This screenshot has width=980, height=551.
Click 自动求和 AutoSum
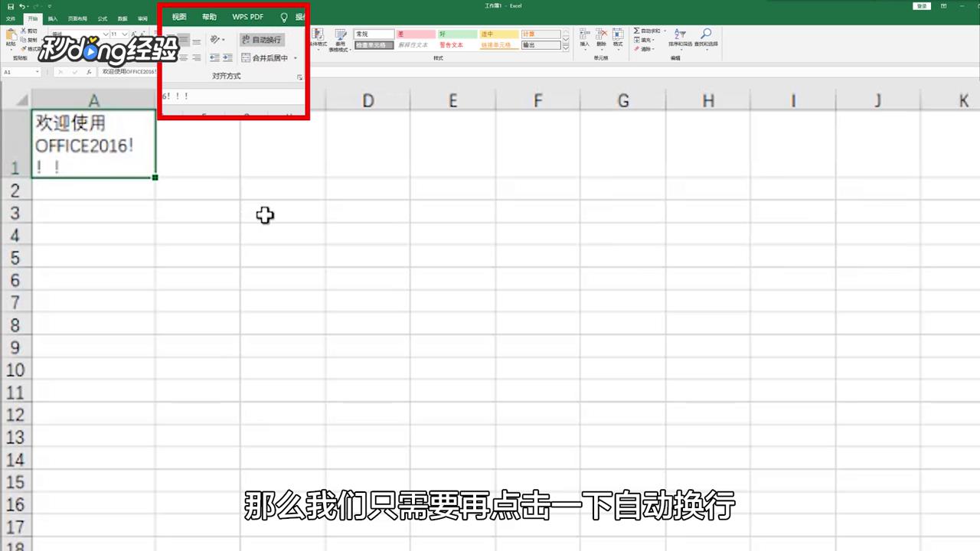tap(647, 31)
